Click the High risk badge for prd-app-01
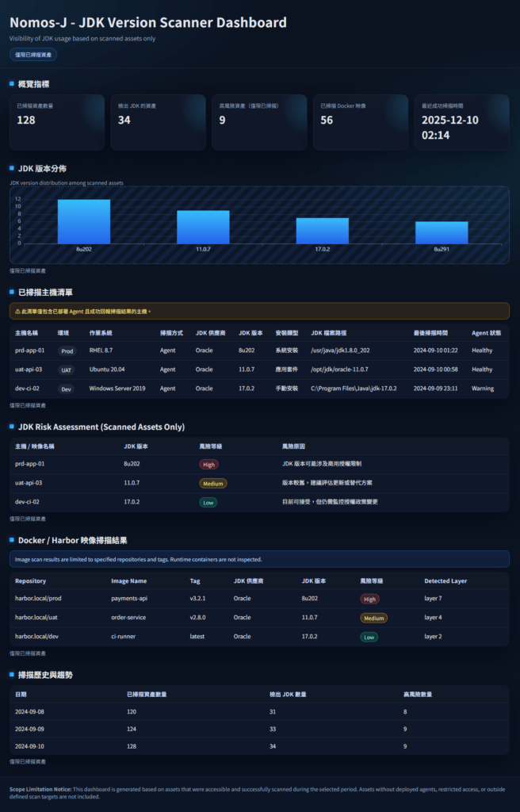This screenshot has height=812, width=520. click(209, 465)
